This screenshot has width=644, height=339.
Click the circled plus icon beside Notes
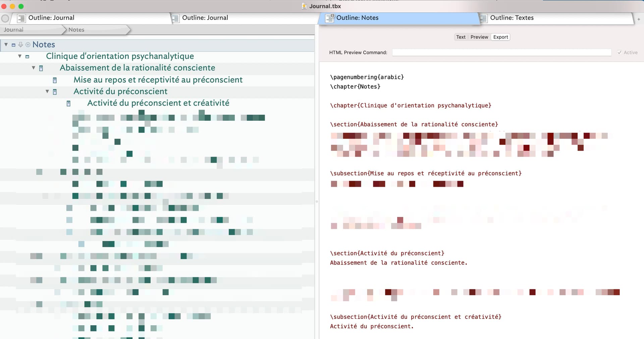[28, 45]
